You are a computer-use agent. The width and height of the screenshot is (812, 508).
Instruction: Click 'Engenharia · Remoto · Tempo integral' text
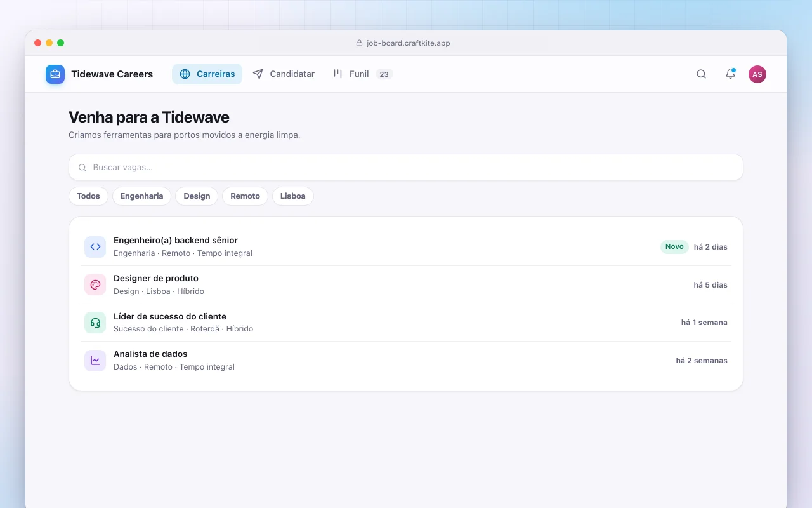[183, 253]
